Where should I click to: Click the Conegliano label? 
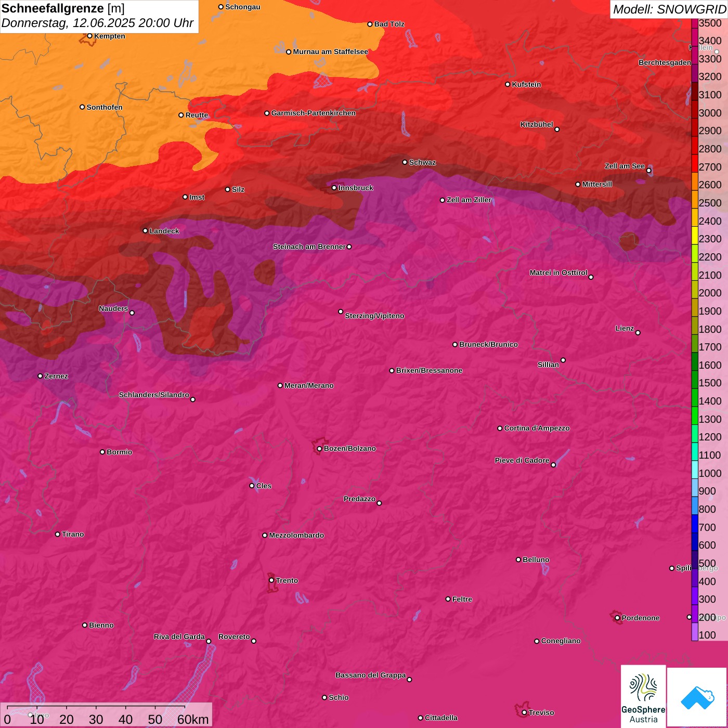[x=561, y=641]
